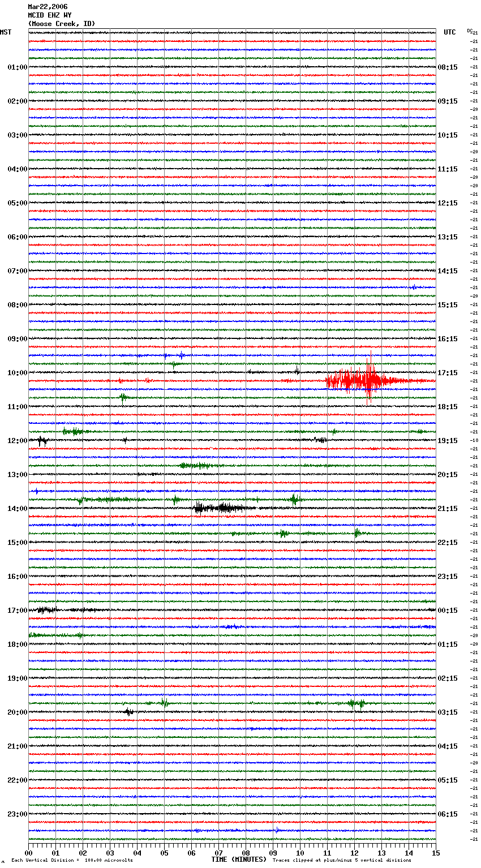Select the 15:00 MST time label

click(x=18, y=543)
